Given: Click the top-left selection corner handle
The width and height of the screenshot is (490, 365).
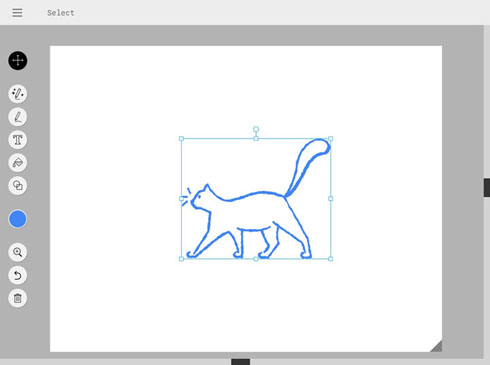Looking at the screenshot, I should click(181, 139).
